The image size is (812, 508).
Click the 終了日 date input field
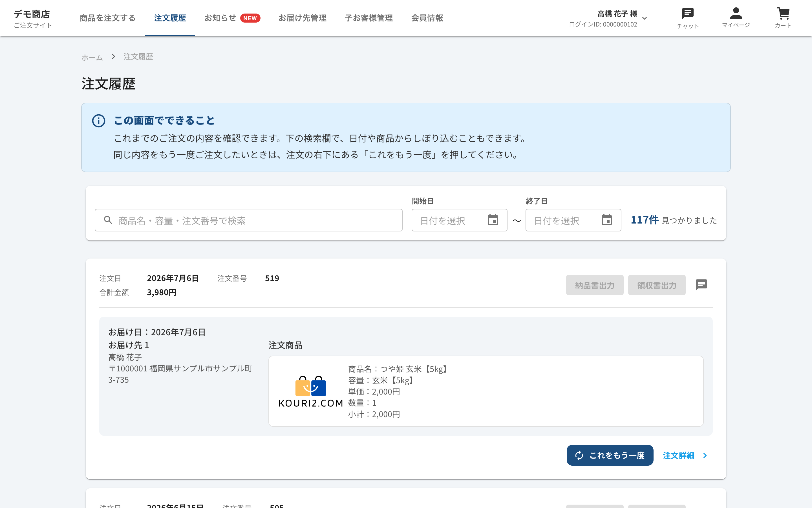tap(573, 220)
